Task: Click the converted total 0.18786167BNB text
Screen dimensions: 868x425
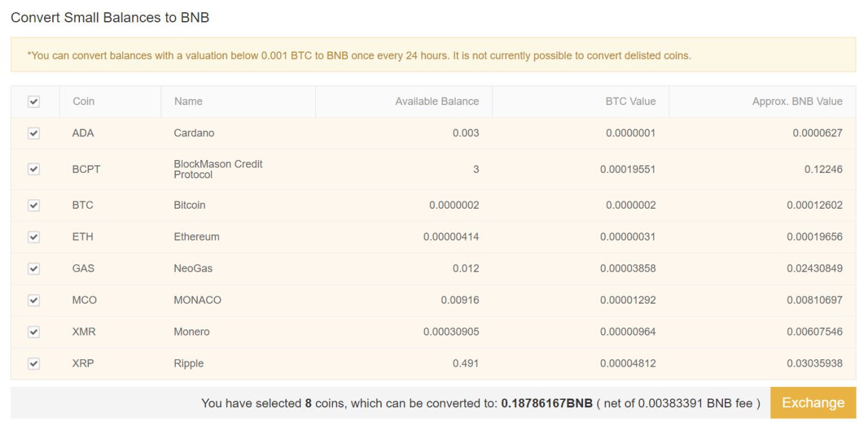Action: click(547, 403)
